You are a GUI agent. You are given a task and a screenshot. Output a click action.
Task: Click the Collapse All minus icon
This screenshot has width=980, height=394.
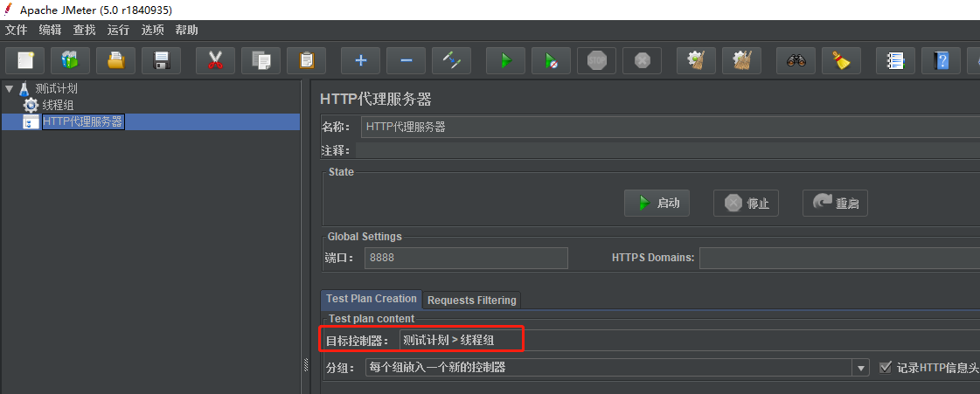406,60
